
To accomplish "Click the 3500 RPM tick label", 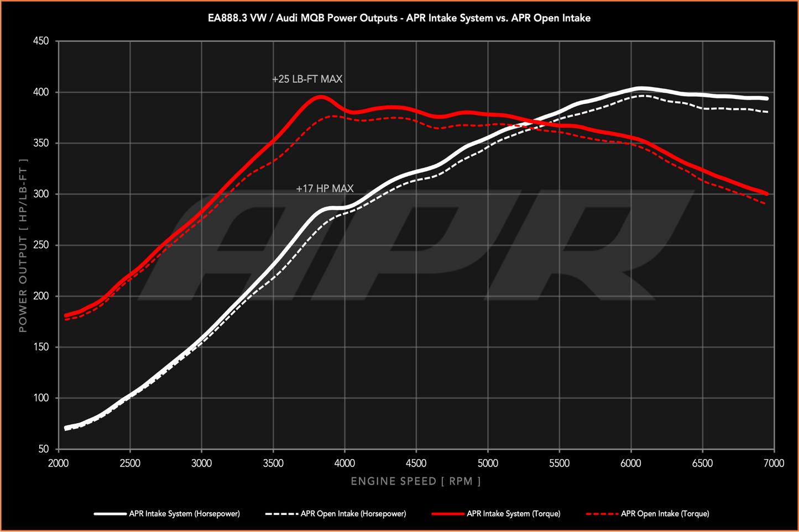I will pos(273,463).
